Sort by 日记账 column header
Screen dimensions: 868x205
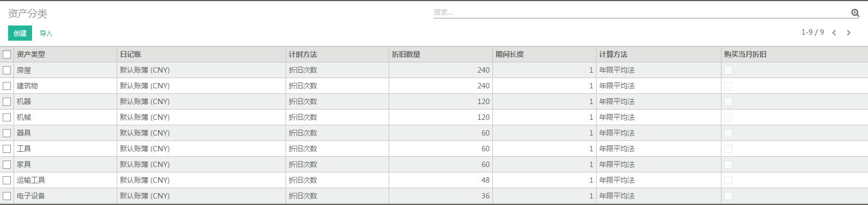[131, 54]
